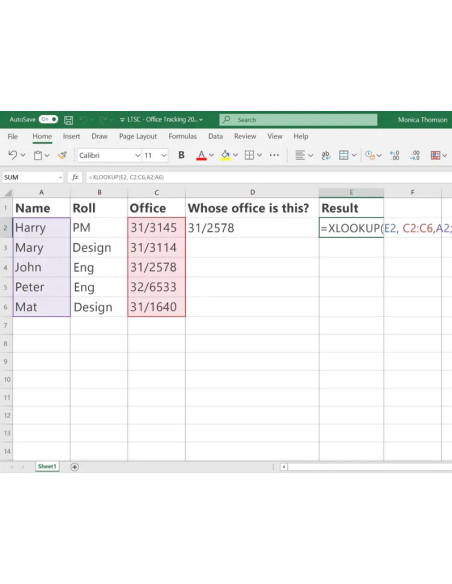Click the Borders icon
The width and height of the screenshot is (452, 584).
pyautogui.click(x=249, y=155)
